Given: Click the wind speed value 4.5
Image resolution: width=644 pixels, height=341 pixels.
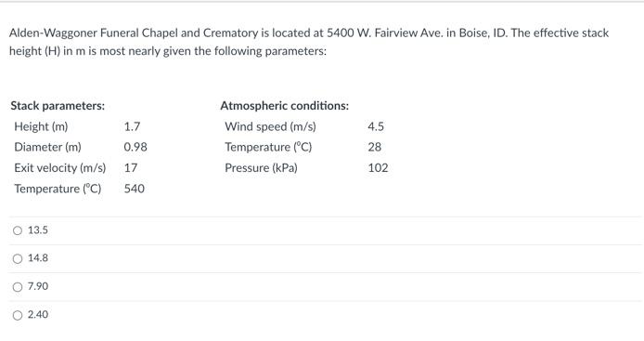Looking at the screenshot, I should (376, 126).
